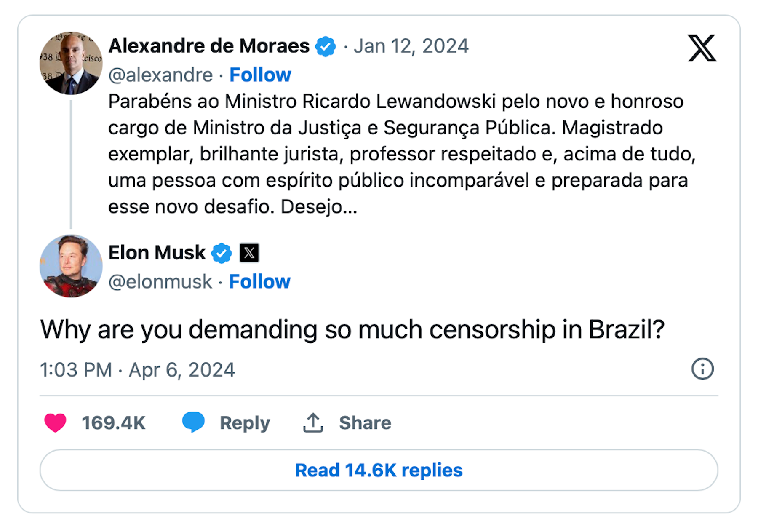Click the @alexandre username handle

click(160, 75)
